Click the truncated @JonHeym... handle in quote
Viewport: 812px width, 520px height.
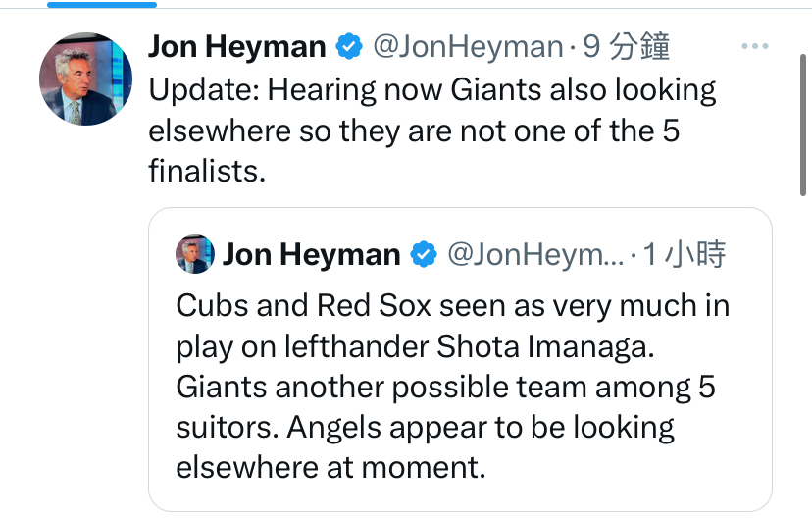click(x=535, y=254)
